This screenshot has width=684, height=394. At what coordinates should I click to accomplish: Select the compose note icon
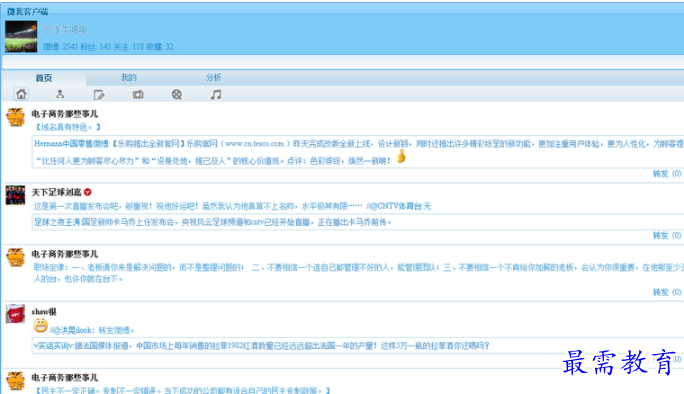pos(99,94)
